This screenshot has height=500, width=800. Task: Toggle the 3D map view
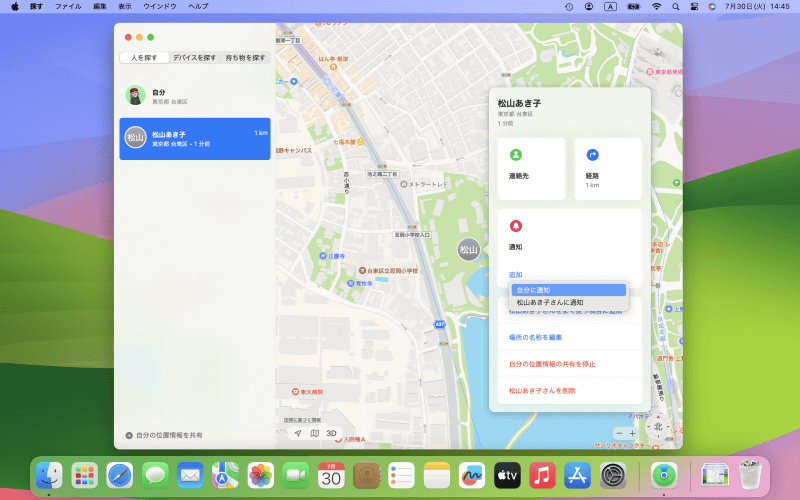pos(331,433)
